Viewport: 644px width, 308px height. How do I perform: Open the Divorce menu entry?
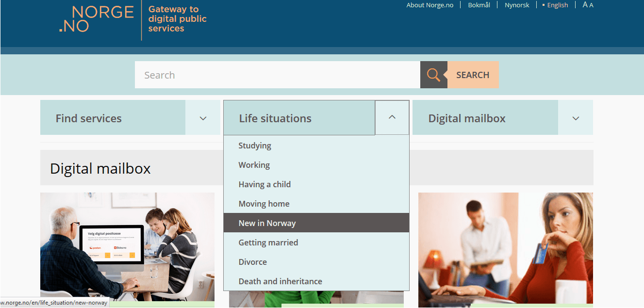coord(252,262)
